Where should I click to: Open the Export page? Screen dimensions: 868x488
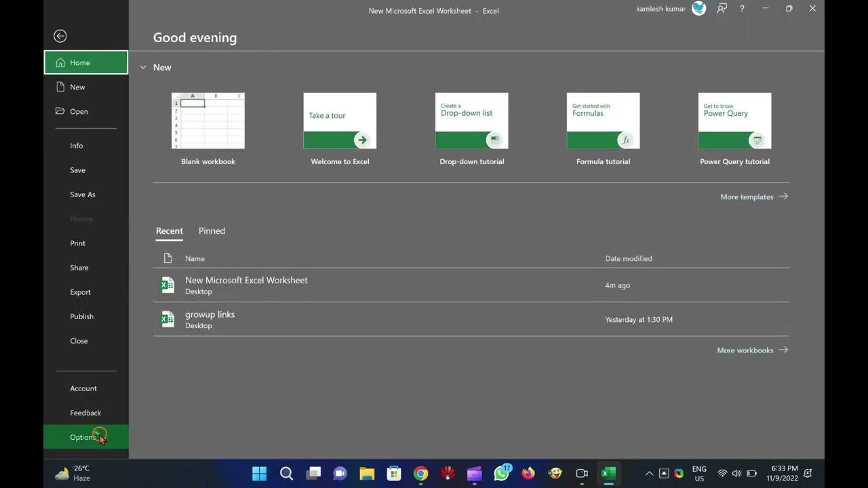pos(86,292)
